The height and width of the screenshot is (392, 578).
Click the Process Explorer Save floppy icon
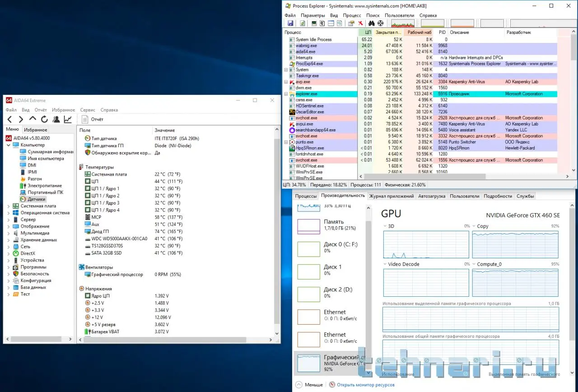(x=290, y=23)
